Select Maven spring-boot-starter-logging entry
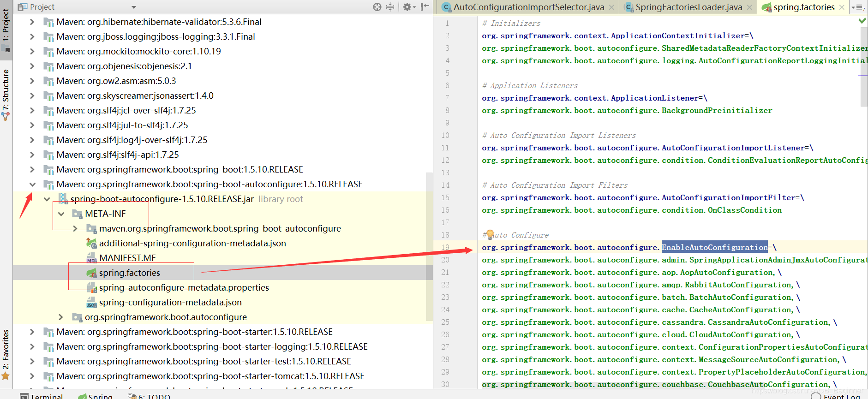This screenshot has height=399, width=868. point(212,346)
